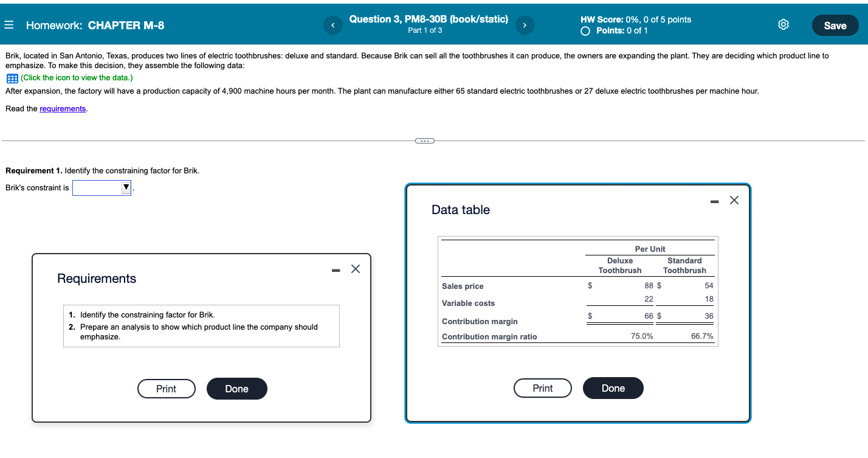Viewport: 868px width, 458px height.
Task: Click the data table grid icon
Action: [x=12, y=78]
